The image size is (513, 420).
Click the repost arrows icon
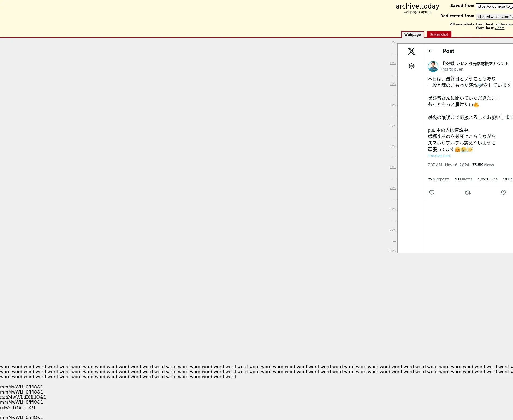(467, 192)
